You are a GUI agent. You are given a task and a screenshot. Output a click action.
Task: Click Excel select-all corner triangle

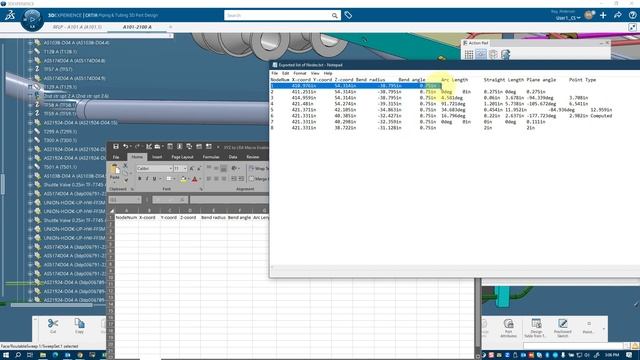[111, 211]
